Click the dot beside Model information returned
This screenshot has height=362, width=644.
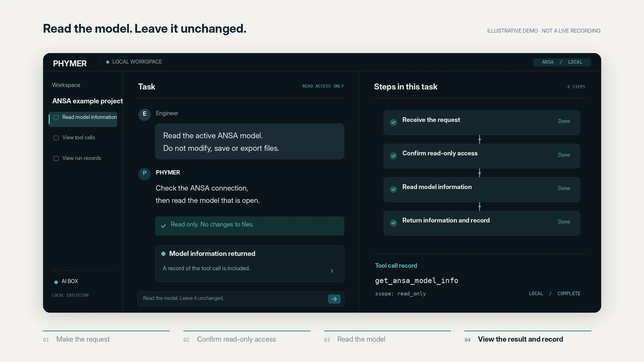[163, 254]
